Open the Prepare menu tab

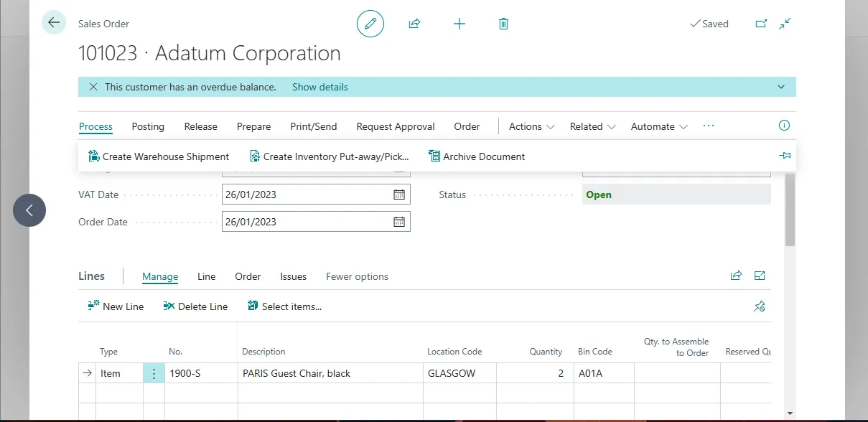tap(253, 126)
